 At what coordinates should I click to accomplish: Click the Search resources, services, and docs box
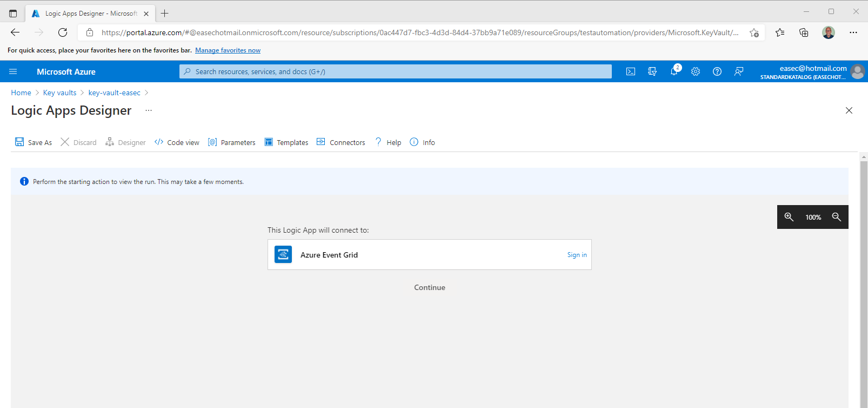[396, 71]
